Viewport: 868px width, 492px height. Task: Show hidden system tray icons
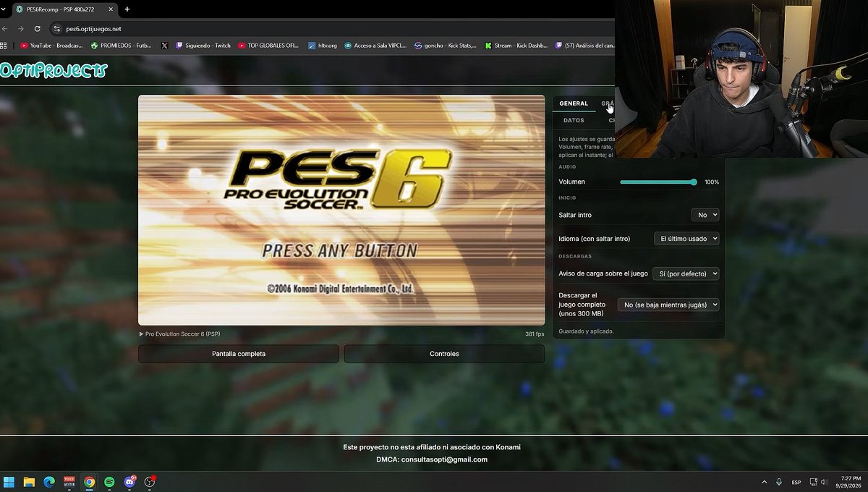(764, 482)
